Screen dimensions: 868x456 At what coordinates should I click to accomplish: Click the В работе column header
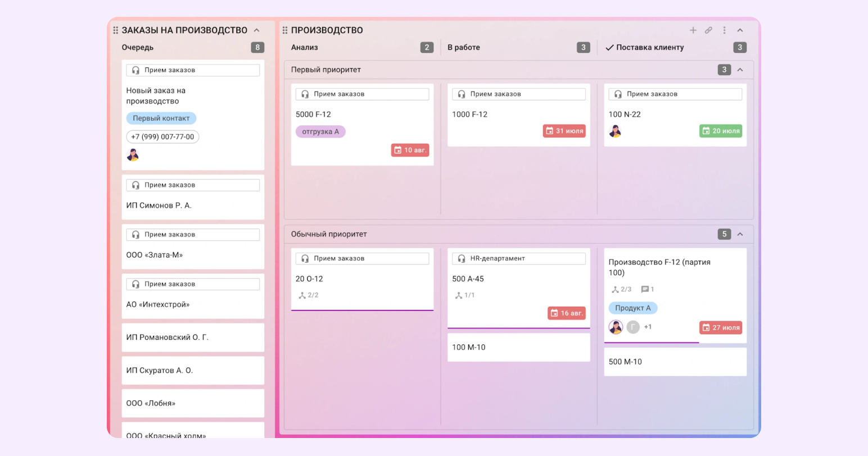(464, 48)
